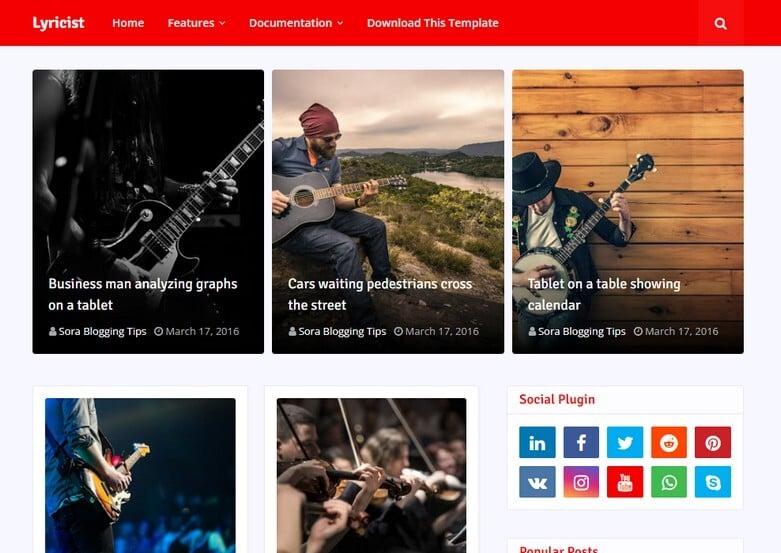
Task: Click the Instagram social icon
Action: click(x=581, y=482)
